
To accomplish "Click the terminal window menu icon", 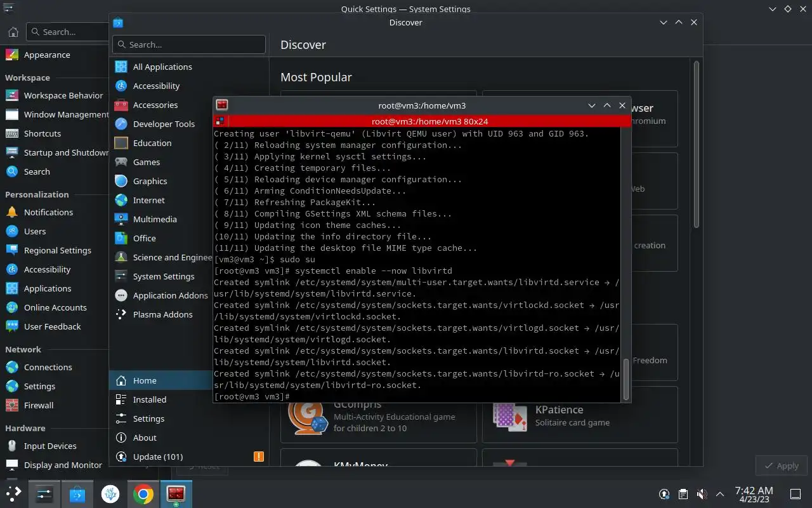I will coord(221,105).
